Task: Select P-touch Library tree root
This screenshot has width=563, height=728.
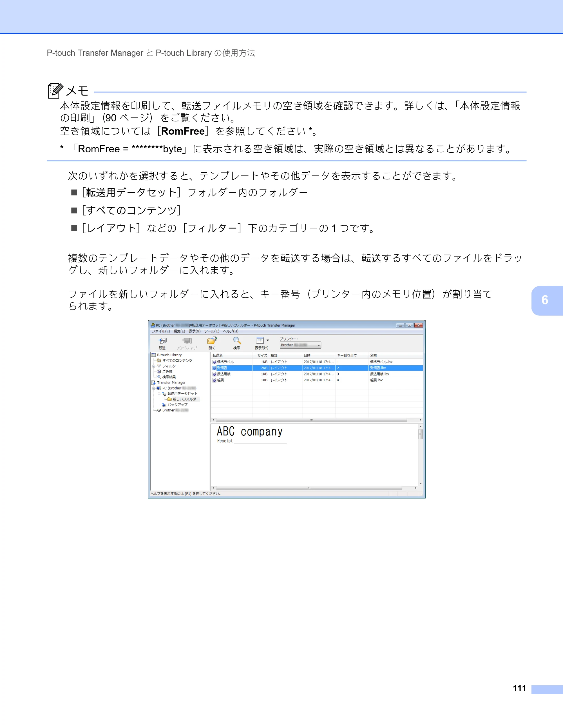Action: (x=169, y=355)
